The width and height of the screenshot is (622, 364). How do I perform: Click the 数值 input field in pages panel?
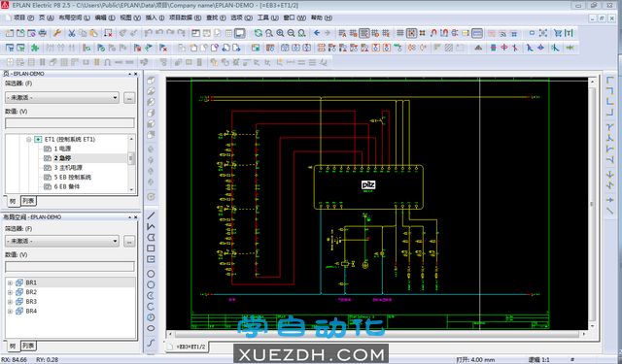point(70,123)
